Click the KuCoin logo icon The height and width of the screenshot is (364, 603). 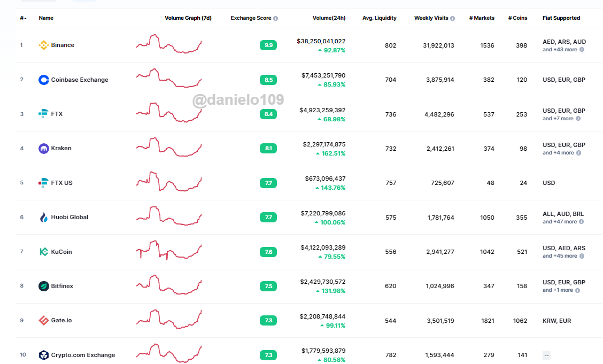point(43,252)
